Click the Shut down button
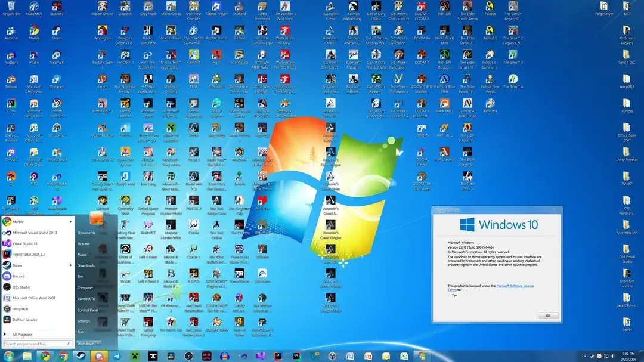The height and width of the screenshot is (362, 644). (x=85, y=344)
